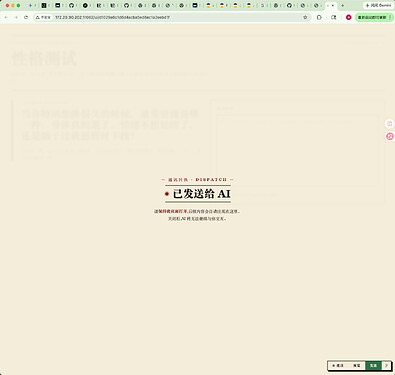Reload the current page

26,17
